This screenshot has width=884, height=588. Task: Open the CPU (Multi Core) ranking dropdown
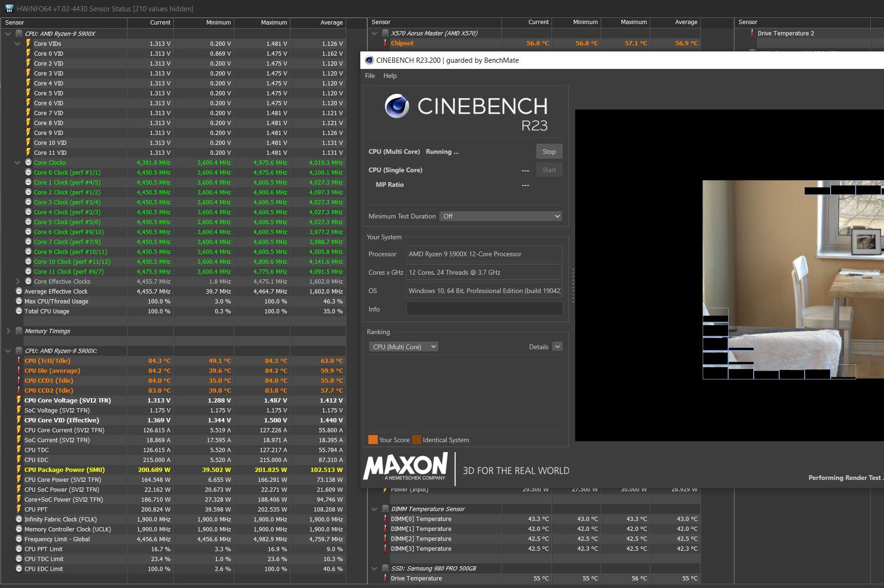403,347
